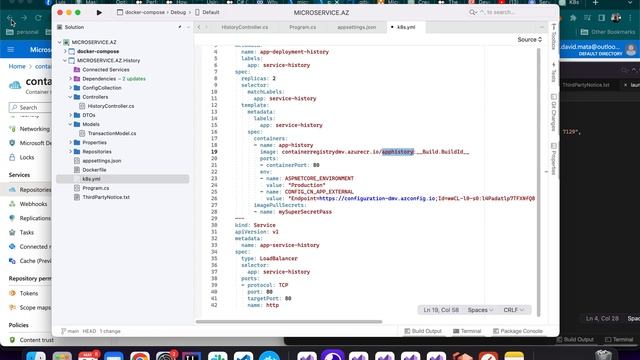Open the Trash in the Dock

tap(603, 355)
